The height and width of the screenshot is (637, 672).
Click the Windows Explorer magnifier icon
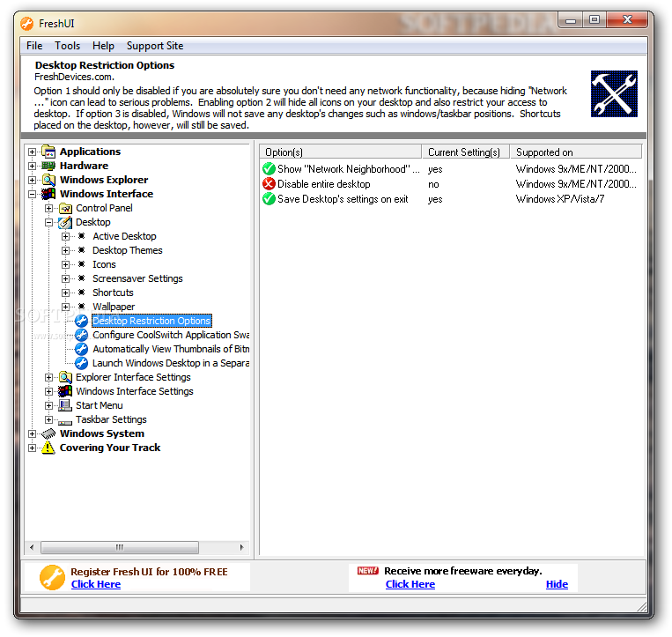point(48,180)
